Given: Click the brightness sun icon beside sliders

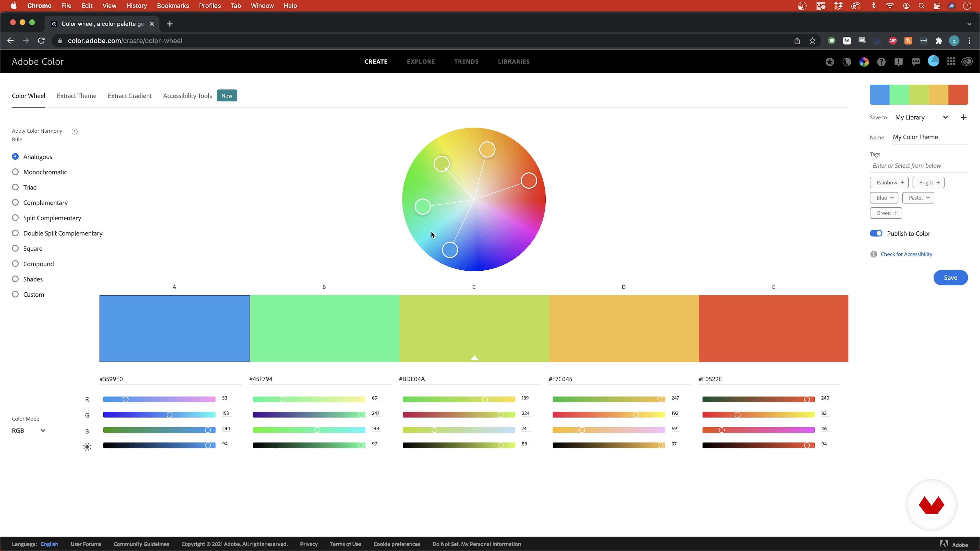Looking at the screenshot, I should point(87,447).
